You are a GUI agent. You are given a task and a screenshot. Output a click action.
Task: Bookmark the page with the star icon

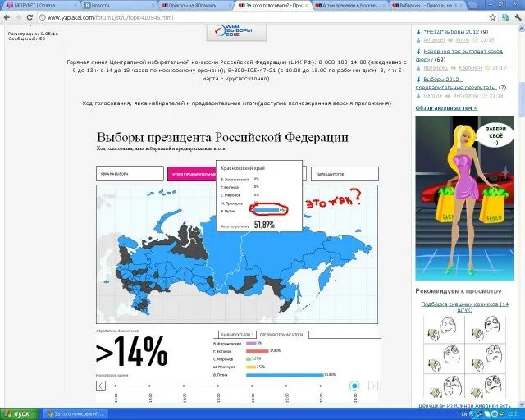[x=492, y=17]
